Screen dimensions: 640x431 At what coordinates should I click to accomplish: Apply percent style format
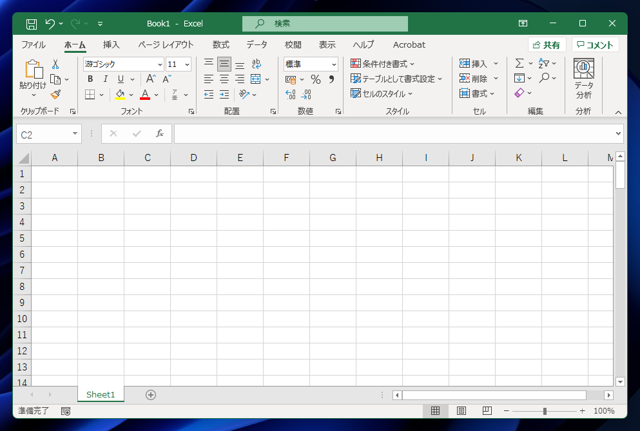(316, 79)
